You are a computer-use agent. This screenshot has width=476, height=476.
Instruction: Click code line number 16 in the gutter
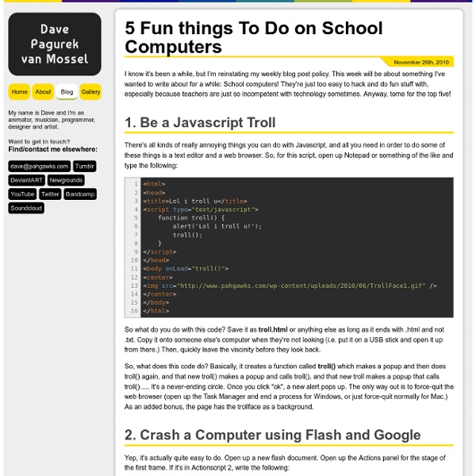click(x=135, y=310)
